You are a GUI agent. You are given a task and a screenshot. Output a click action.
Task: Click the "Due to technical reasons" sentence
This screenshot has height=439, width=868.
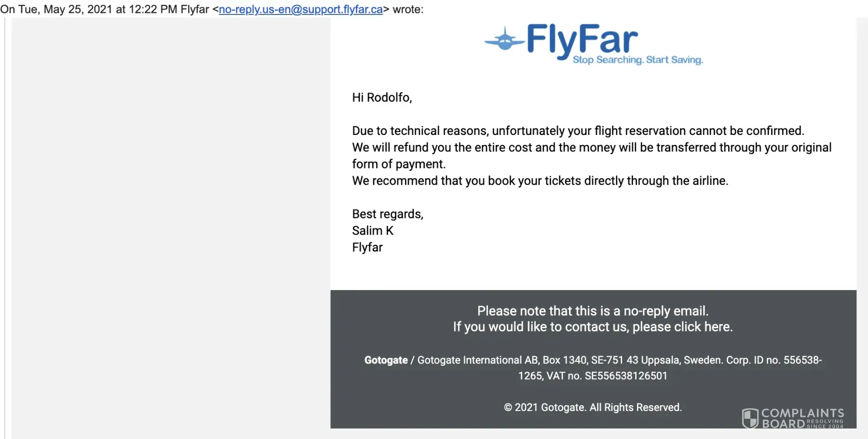[x=578, y=131]
